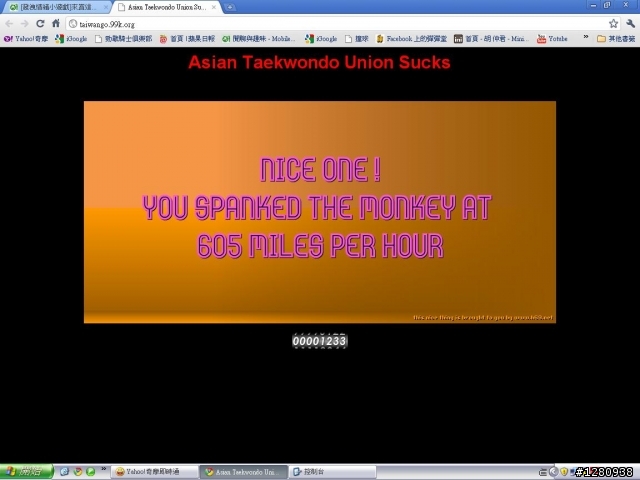Switch to Yahoo!奇摩即時通 taskbar window
This screenshot has width=640, height=480.
tap(155, 472)
